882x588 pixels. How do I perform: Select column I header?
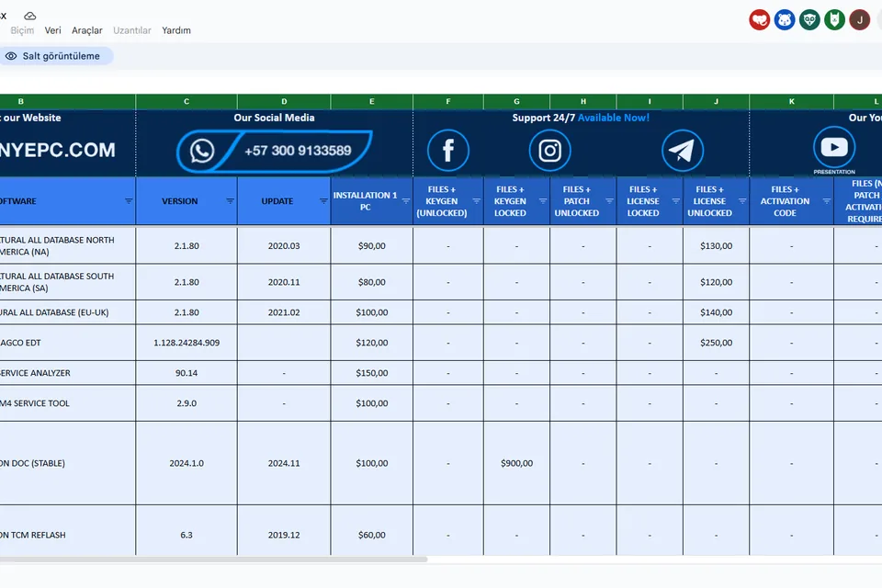pyautogui.click(x=650, y=102)
